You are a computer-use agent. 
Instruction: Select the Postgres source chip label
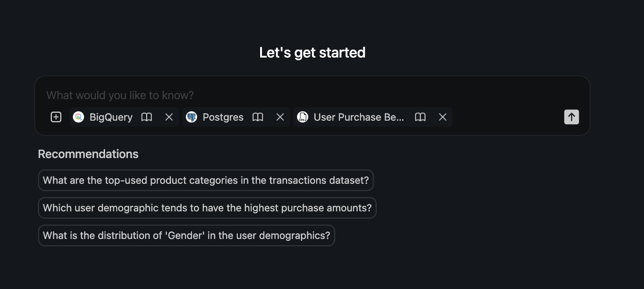tap(223, 117)
